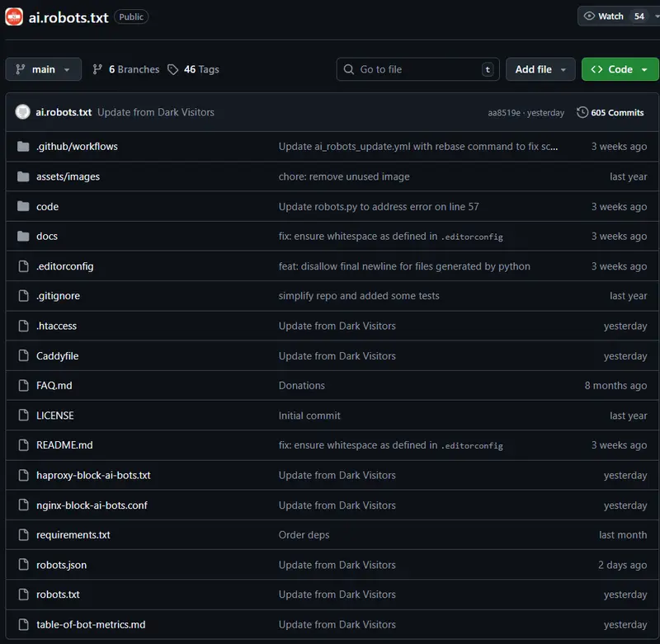Viewport: 660px width, 644px height.
Task: Click the magnifier icon in Go to file
Action: pyautogui.click(x=347, y=69)
